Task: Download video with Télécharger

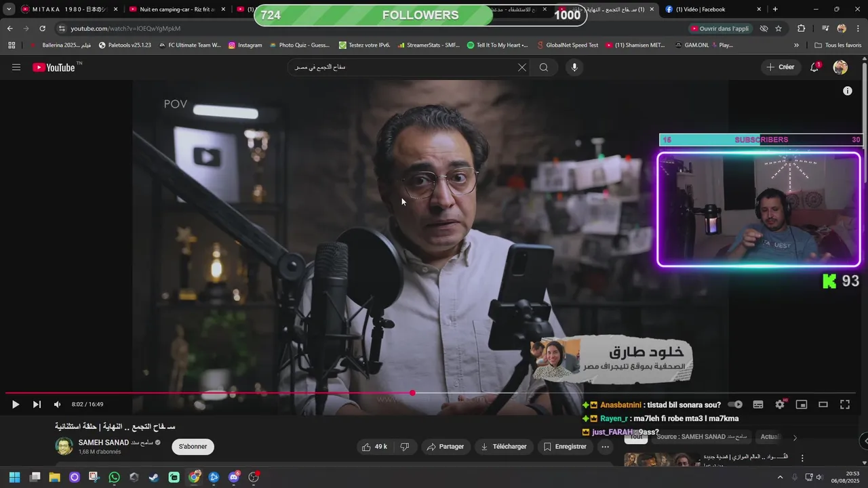Action: click(504, 447)
